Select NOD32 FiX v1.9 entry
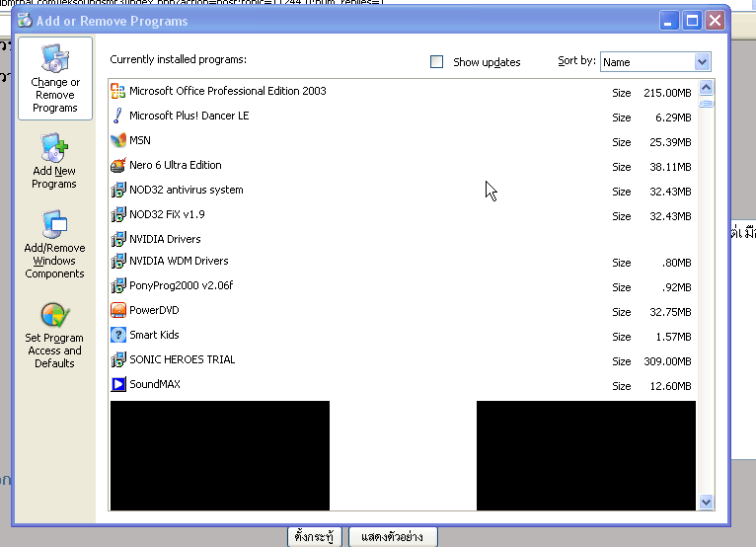 click(403, 214)
